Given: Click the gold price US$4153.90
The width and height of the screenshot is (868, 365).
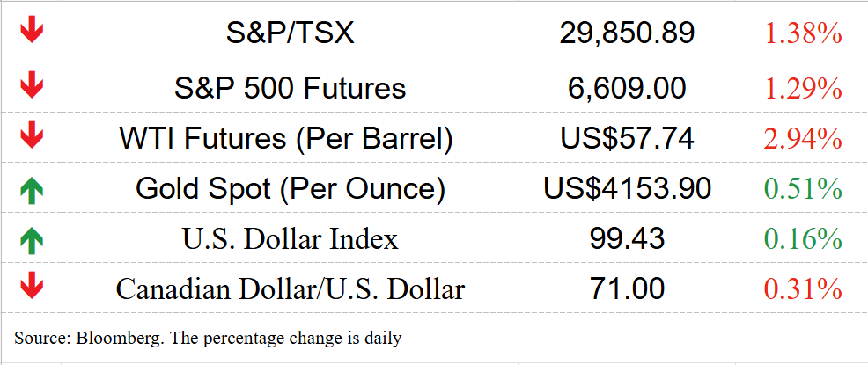Looking at the screenshot, I should [x=627, y=188].
